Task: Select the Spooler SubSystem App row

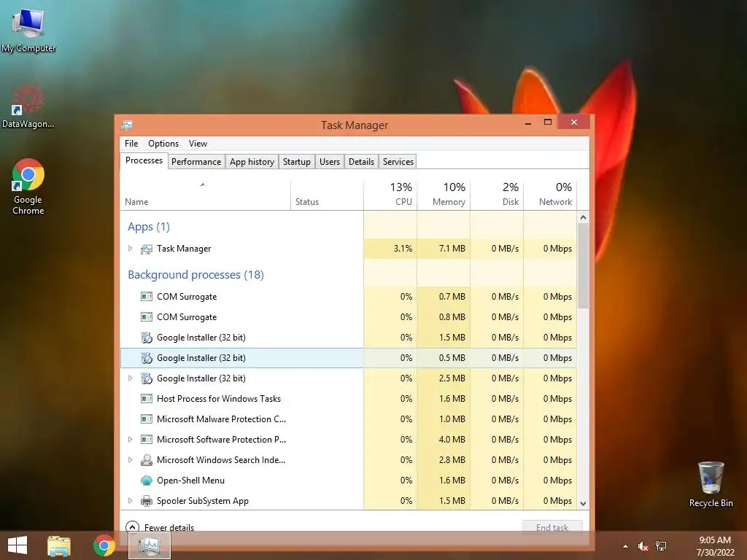Action: [x=349, y=501]
